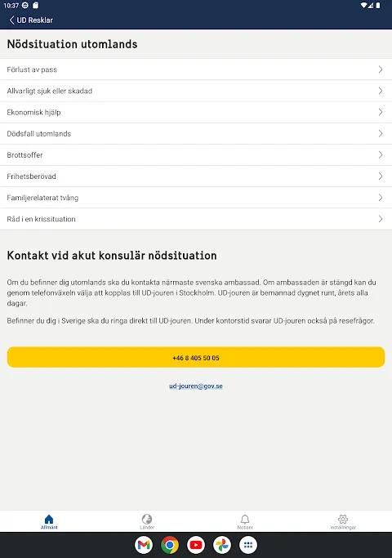Open the app drawer grid icon
This screenshot has width=392, height=558.
pos(248,545)
